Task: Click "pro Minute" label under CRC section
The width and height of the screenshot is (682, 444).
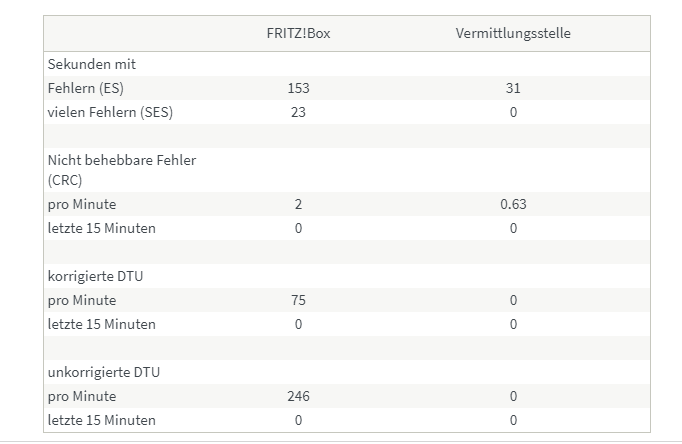Action: [82, 204]
